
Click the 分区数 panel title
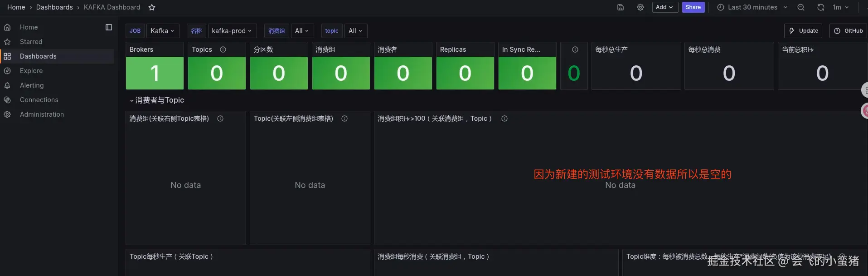(263, 49)
